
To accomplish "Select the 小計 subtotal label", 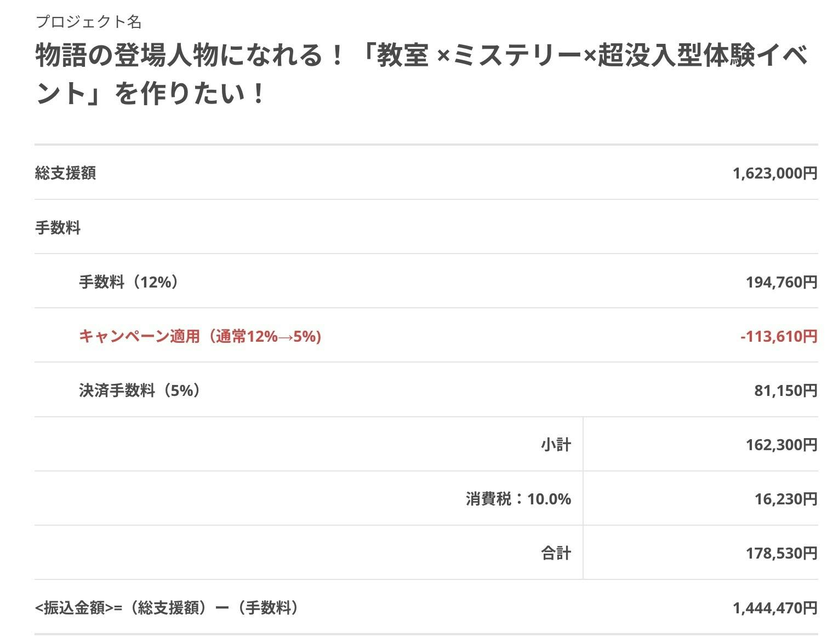I will pos(556,445).
